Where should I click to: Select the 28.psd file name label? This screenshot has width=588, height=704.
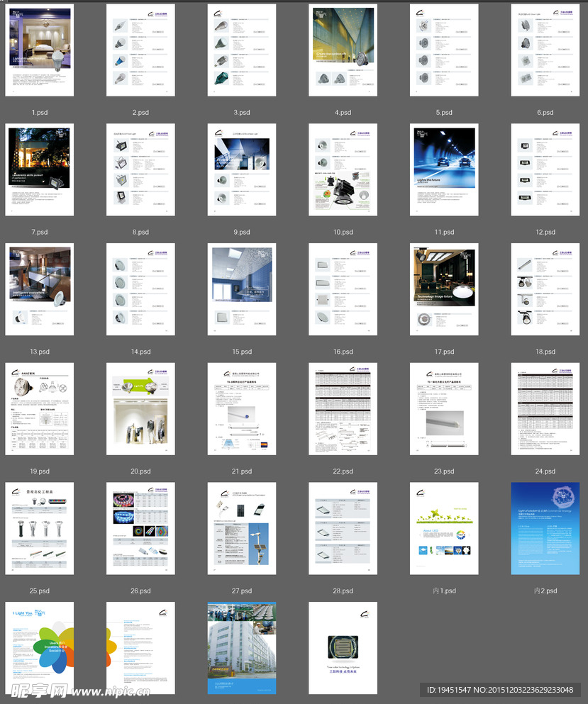pos(343,591)
